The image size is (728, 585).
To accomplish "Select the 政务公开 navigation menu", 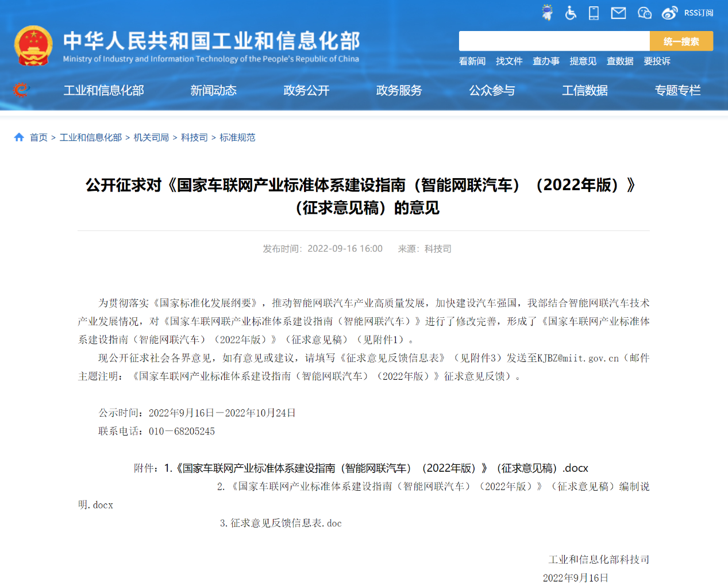I will pyautogui.click(x=306, y=90).
